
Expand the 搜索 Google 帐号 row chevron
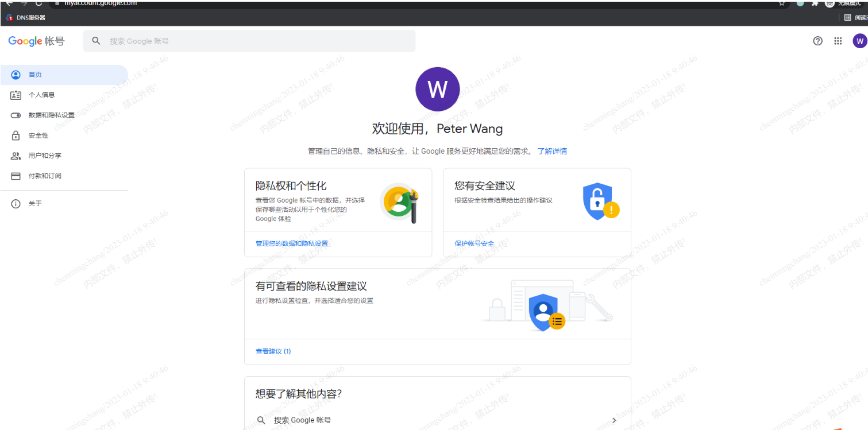click(x=614, y=420)
